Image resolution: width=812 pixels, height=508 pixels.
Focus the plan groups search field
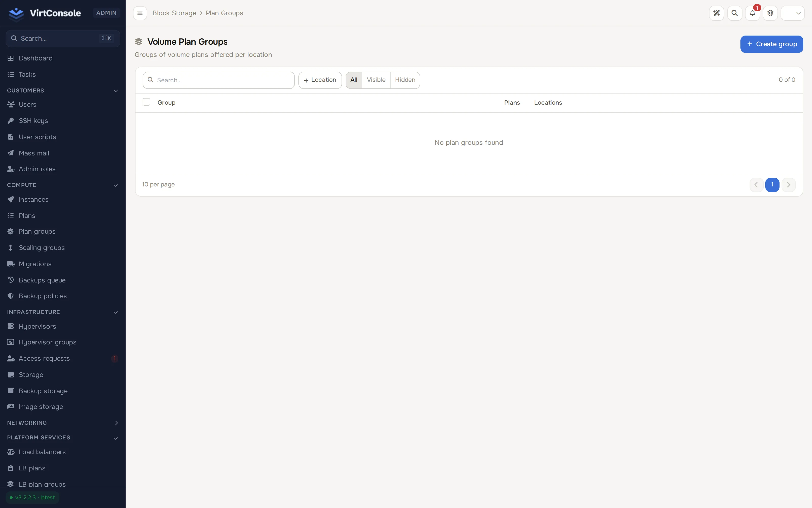click(x=218, y=80)
